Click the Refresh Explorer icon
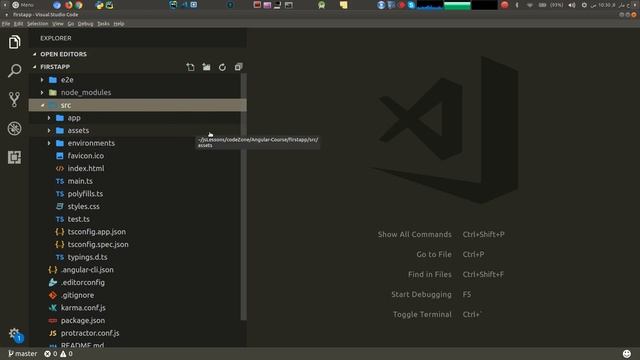The width and height of the screenshot is (640, 360). coord(222,67)
